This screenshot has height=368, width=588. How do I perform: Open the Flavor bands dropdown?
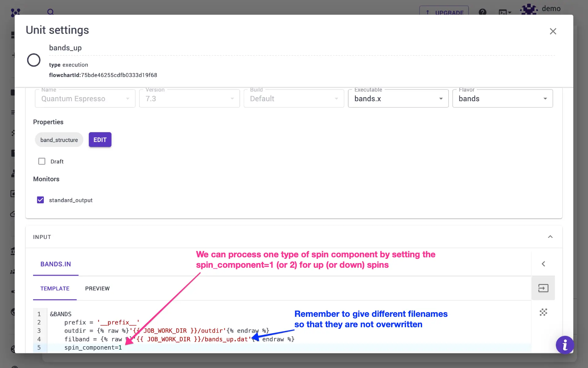pyautogui.click(x=502, y=98)
